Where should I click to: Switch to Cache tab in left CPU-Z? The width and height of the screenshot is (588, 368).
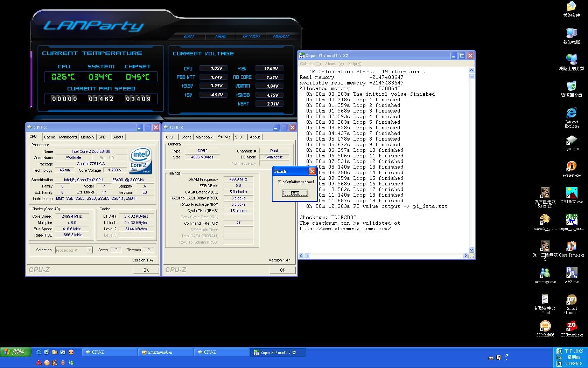click(x=49, y=137)
